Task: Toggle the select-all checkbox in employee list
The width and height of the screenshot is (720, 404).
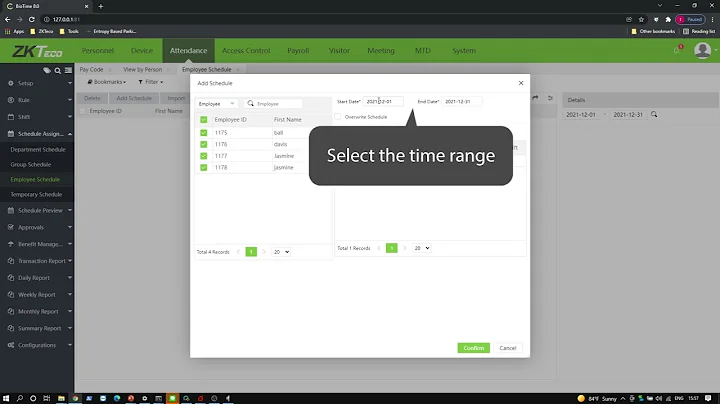Action: (x=203, y=119)
